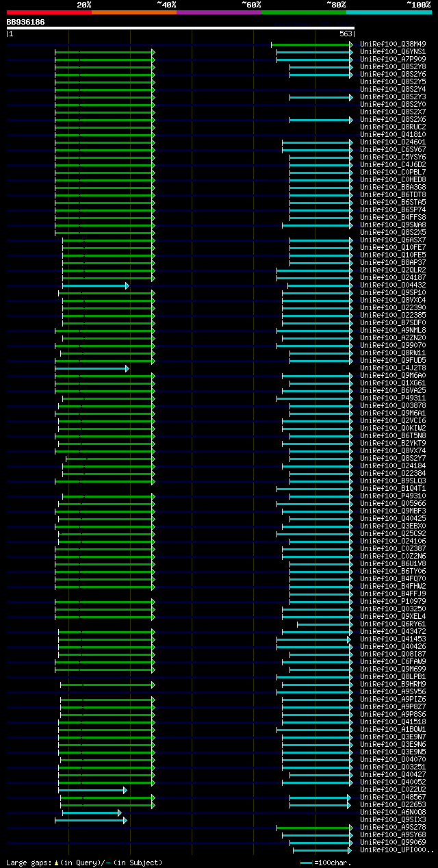Open hit UniRef100_Q38M49
Image resolution: width=438 pixels, height=868 pixels.
coord(394,44)
